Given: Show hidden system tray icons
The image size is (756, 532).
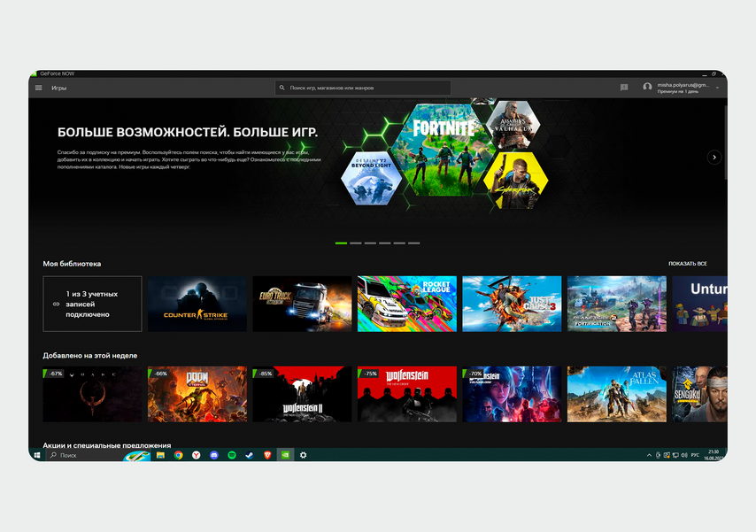Looking at the screenshot, I should click(649, 455).
